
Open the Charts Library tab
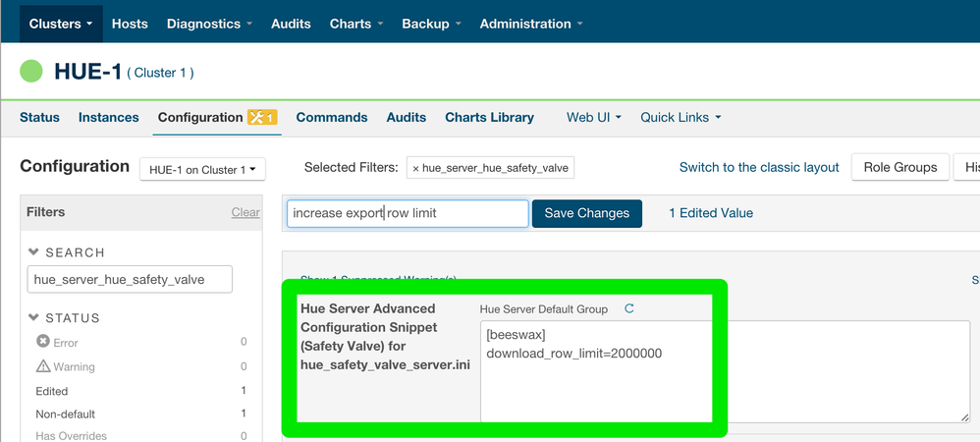(489, 117)
